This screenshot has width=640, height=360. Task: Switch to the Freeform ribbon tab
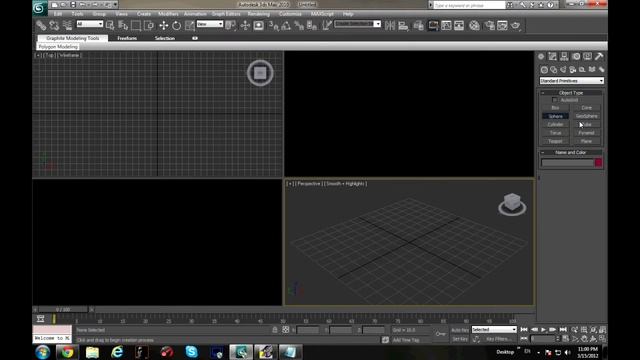coord(127,38)
